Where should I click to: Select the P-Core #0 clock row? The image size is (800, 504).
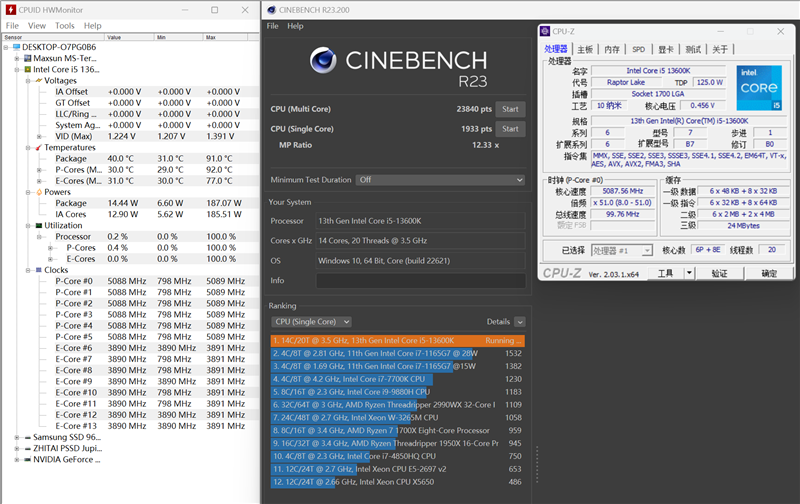click(151, 281)
